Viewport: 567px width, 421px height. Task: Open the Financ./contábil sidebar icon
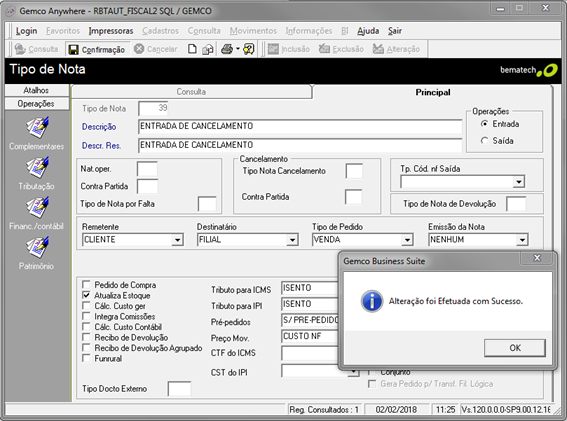(37, 207)
